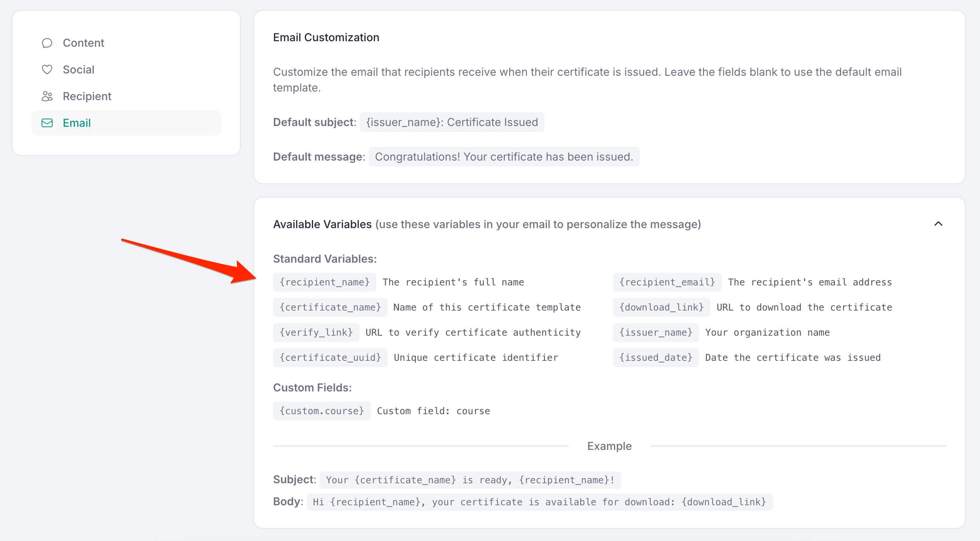Select the {certificate_uuid} variable chip
The image size is (980, 541).
(x=330, y=357)
